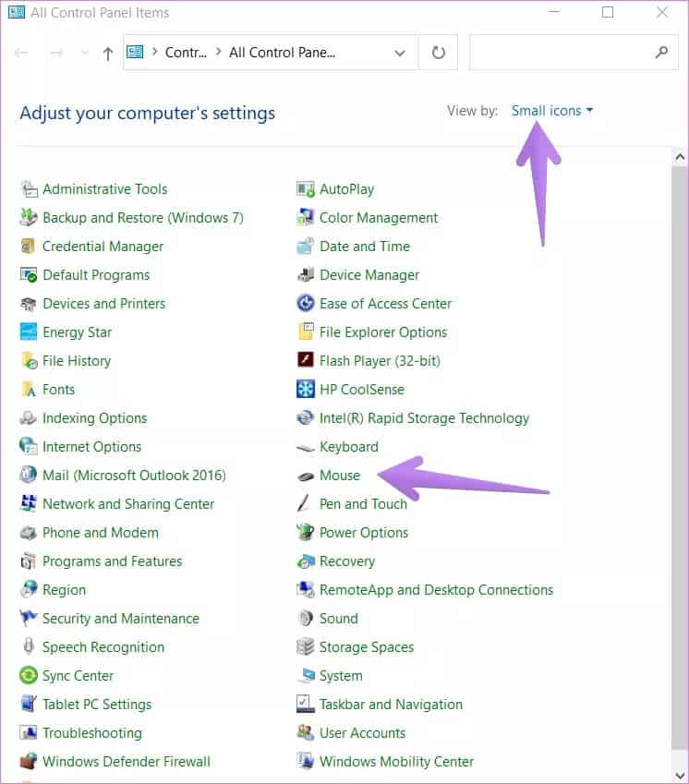The width and height of the screenshot is (689, 784).
Task: Click the Control Panel title bar icon
Action: [x=17, y=12]
